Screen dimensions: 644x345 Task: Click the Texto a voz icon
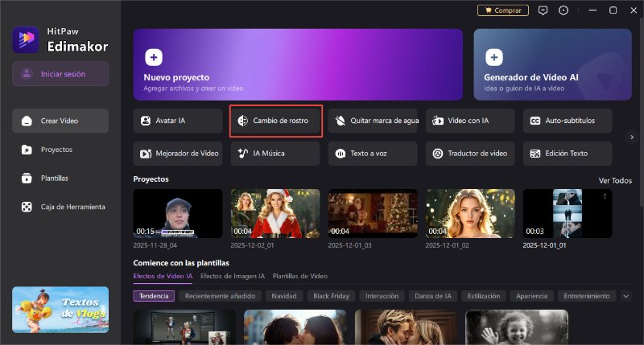point(340,154)
